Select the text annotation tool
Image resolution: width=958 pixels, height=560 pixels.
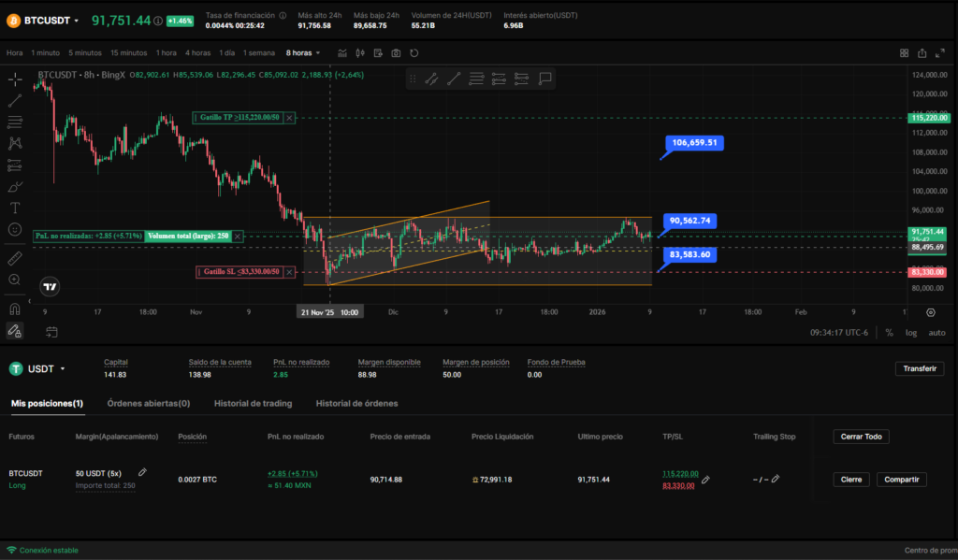pyautogui.click(x=15, y=208)
